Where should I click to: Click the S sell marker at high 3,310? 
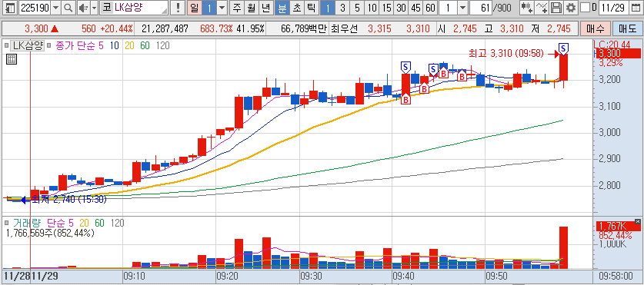(563, 49)
